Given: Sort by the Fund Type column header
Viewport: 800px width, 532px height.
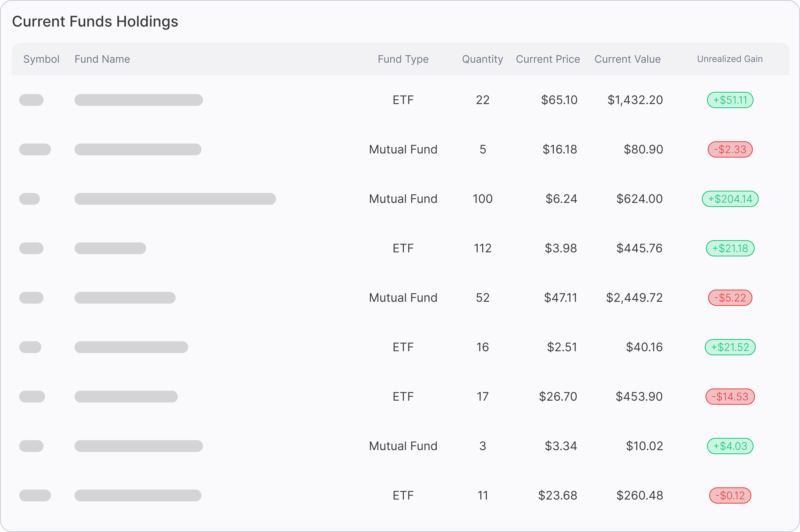Looking at the screenshot, I should coord(403,59).
